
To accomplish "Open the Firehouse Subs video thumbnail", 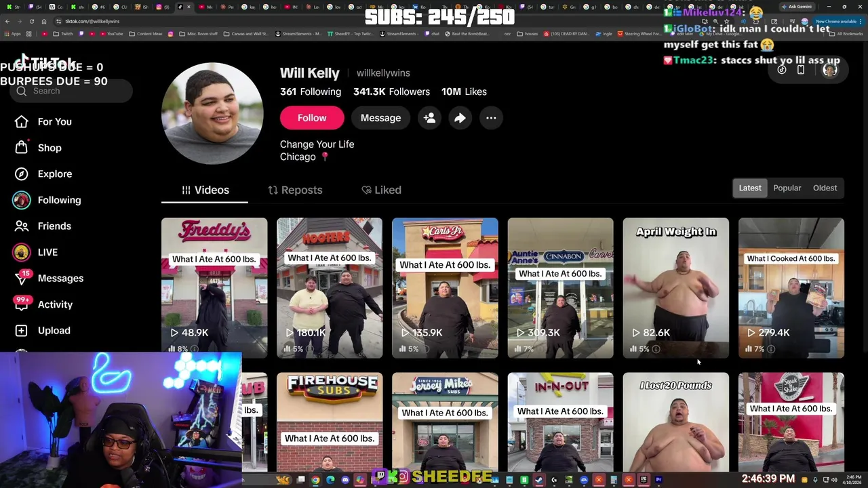I will pos(330,422).
